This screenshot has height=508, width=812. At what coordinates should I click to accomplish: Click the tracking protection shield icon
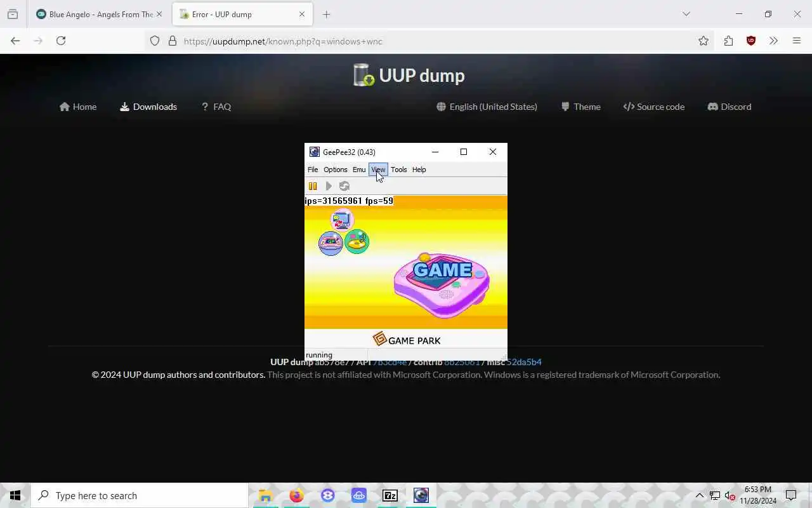(x=155, y=41)
